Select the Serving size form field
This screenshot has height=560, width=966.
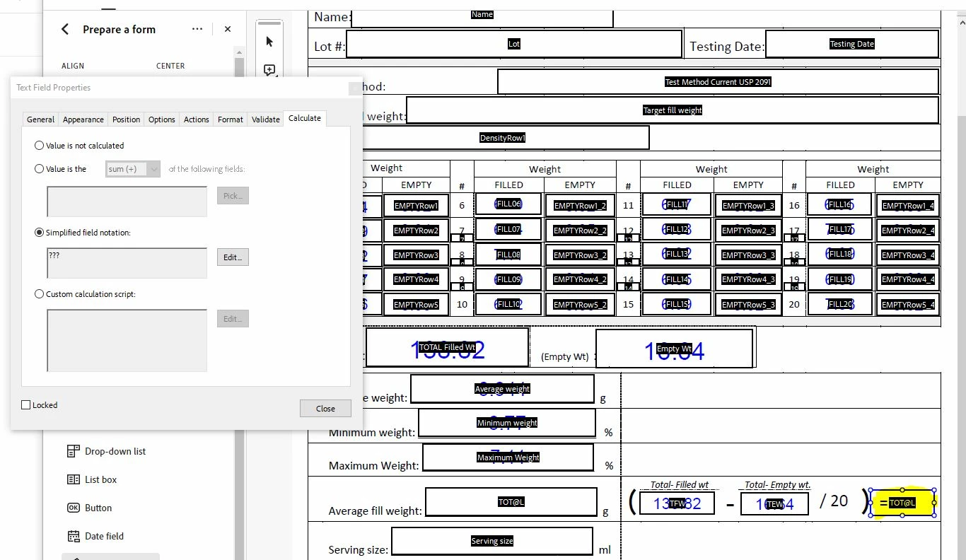pos(491,541)
